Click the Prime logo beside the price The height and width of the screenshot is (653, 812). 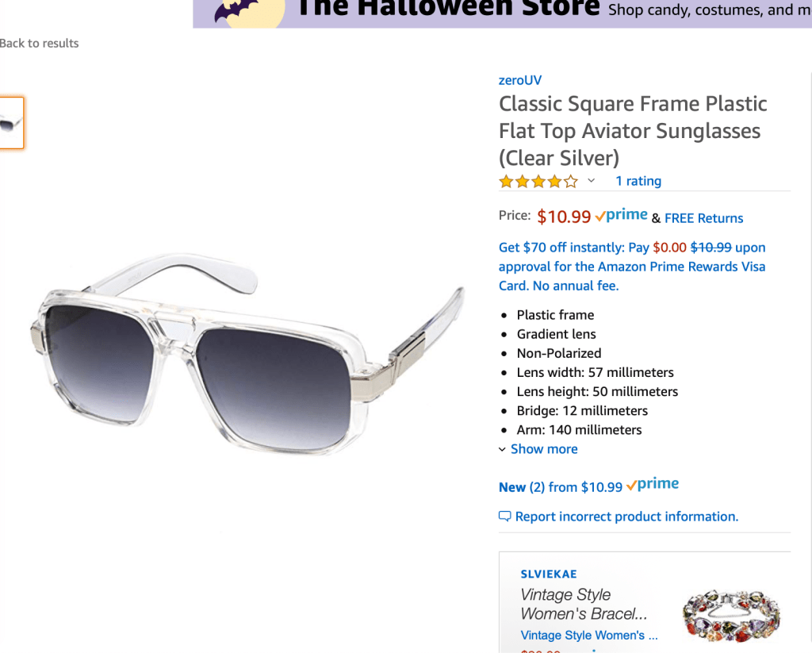point(622,215)
